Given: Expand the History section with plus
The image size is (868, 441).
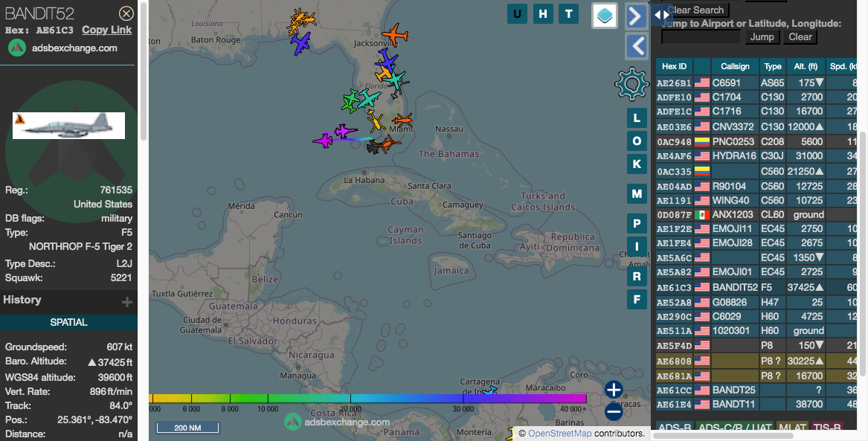Looking at the screenshot, I should pyautogui.click(x=126, y=302).
